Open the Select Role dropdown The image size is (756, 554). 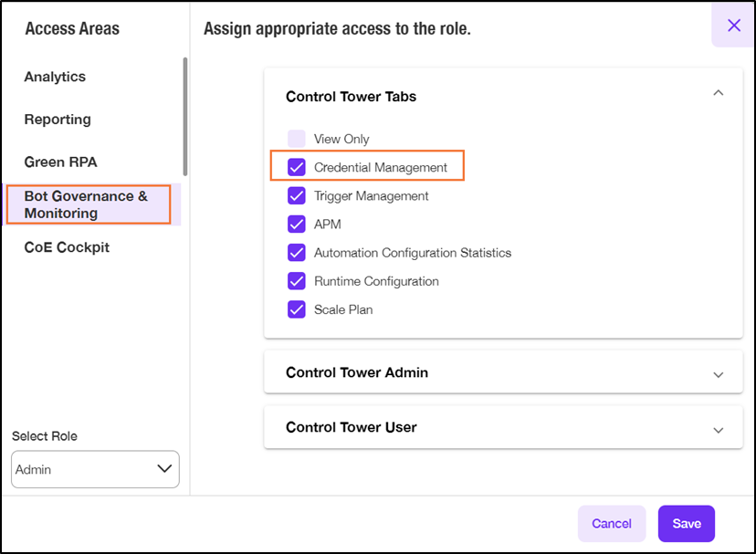[x=96, y=469]
